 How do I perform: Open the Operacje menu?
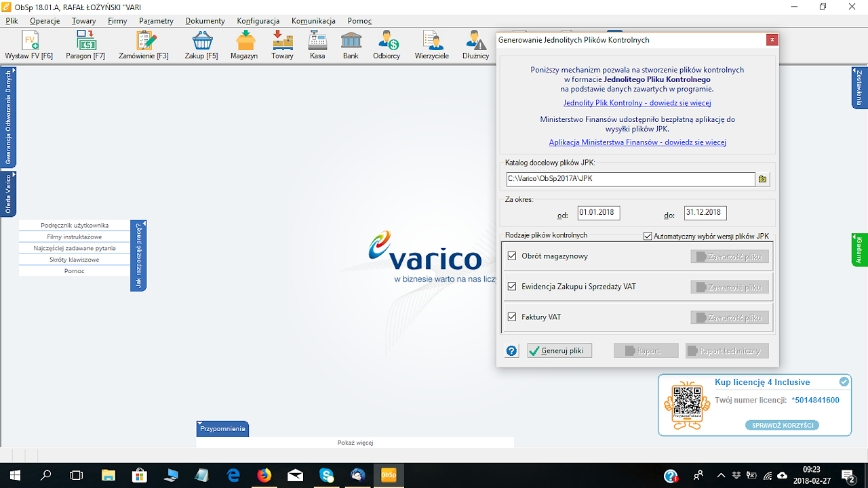coord(45,21)
